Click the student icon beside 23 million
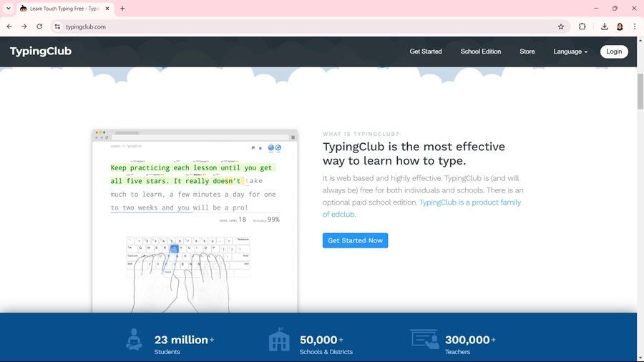Image resolution: width=644 pixels, height=362 pixels. pyautogui.click(x=134, y=339)
